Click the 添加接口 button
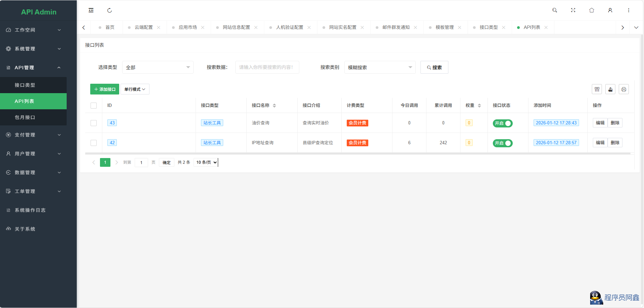 coord(105,89)
